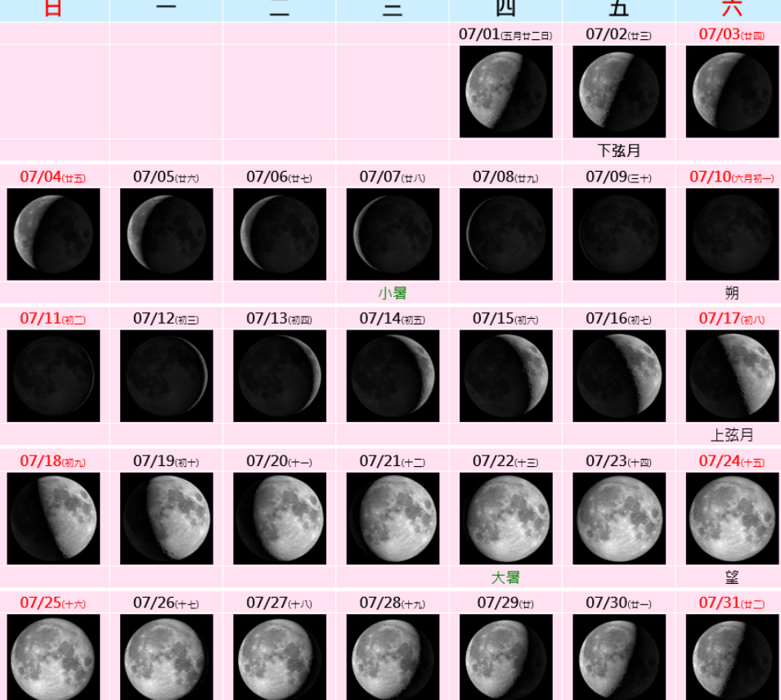Select the moon picture for 07/27
The height and width of the screenshot is (700, 781).
tap(280, 657)
